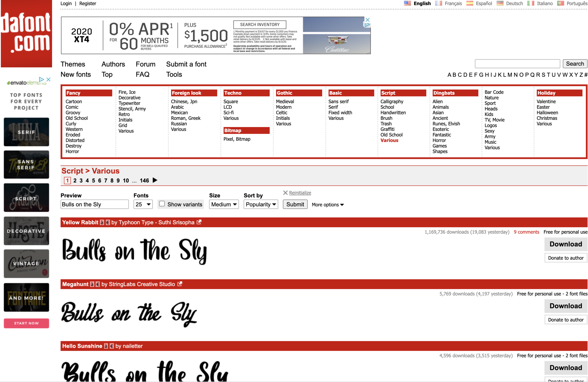Viewport: 588px width, 382px height.
Task: Click accents icon next to Yellow Rabbit
Action: [102, 222]
